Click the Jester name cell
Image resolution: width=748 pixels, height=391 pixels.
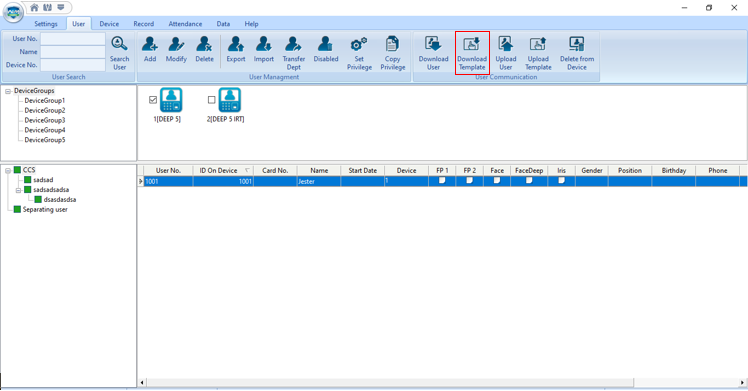[x=319, y=181]
